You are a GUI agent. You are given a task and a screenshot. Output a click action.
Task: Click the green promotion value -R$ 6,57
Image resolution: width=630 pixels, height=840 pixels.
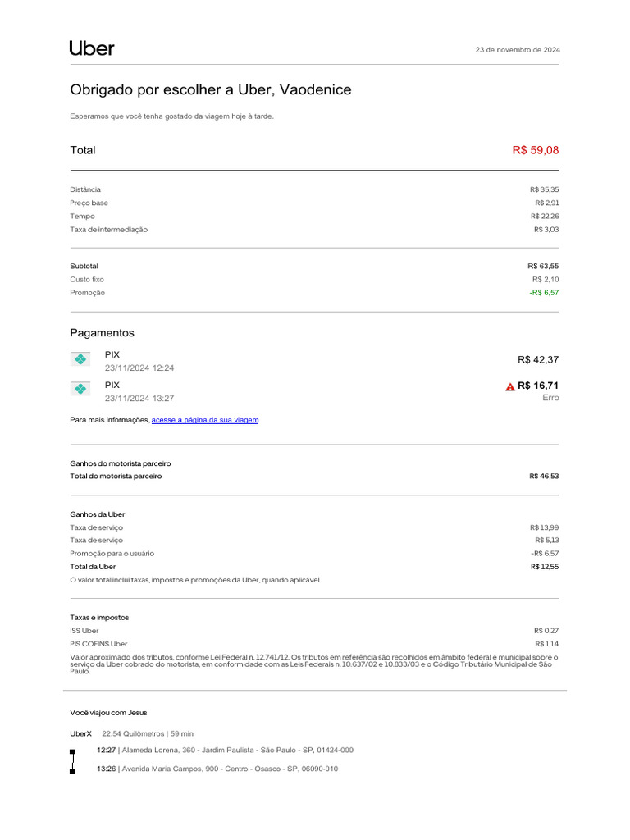544,293
